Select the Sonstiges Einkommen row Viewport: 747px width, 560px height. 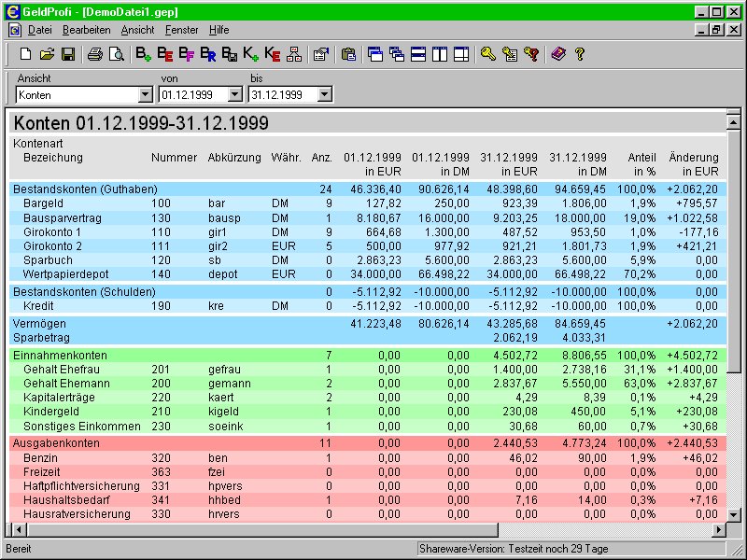tap(368, 426)
